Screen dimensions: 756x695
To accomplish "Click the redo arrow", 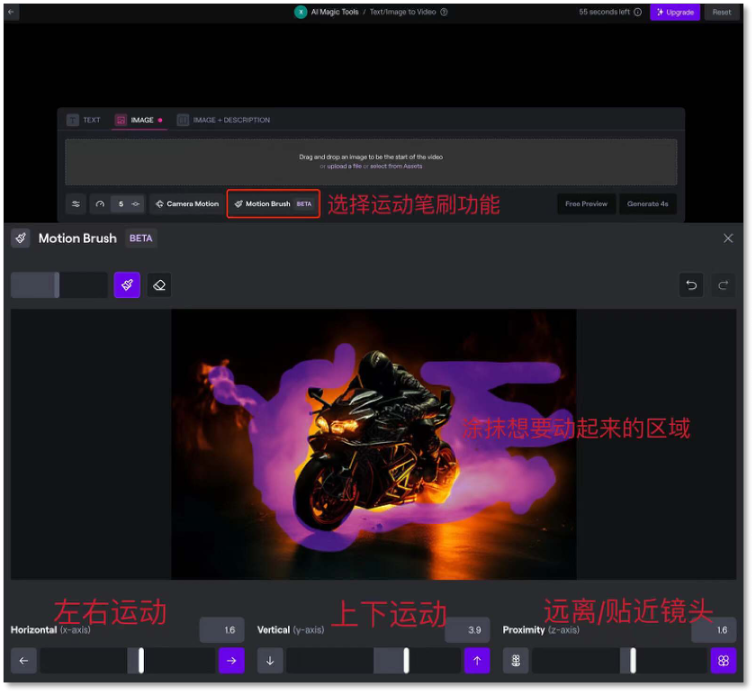I will point(723,285).
